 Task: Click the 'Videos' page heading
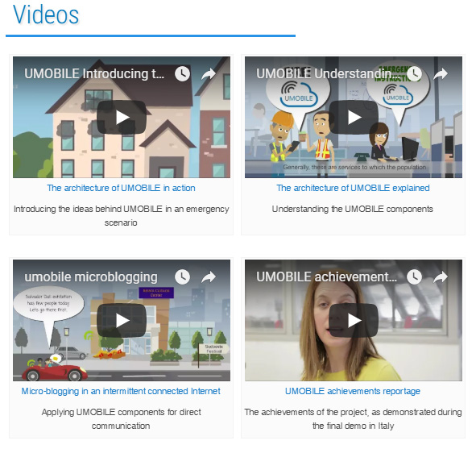pos(46,15)
